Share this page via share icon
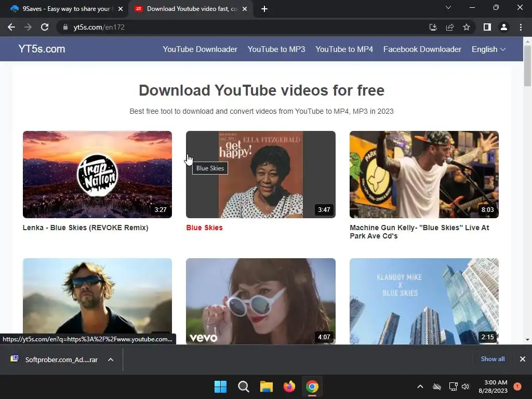The image size is (532, 399). coord(450,27)
